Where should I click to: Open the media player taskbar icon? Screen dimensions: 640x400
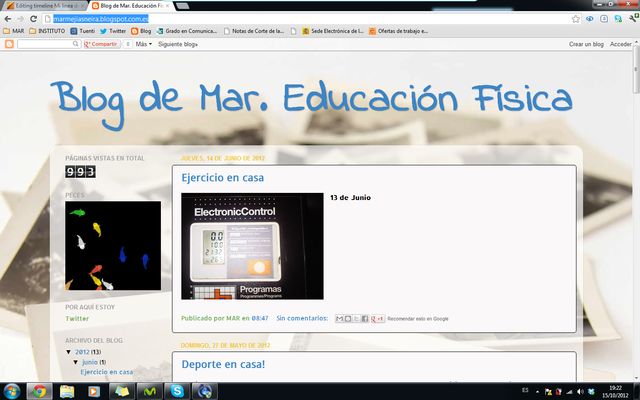[94, 392]
